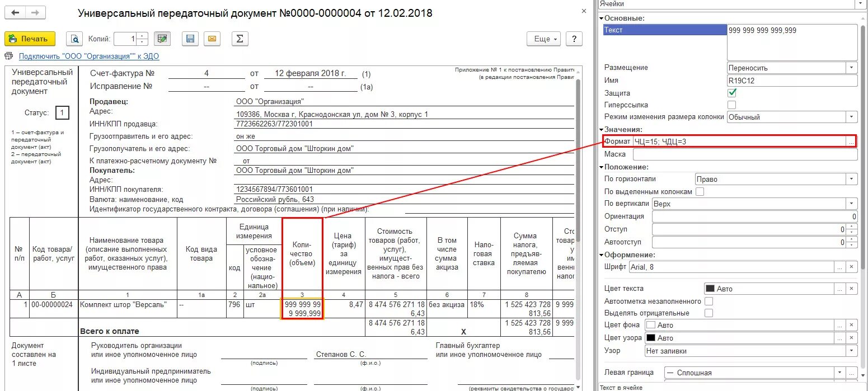868x391 pixels.
Task: Open print preview with the magnifier icon
Action: coord(74,39)
